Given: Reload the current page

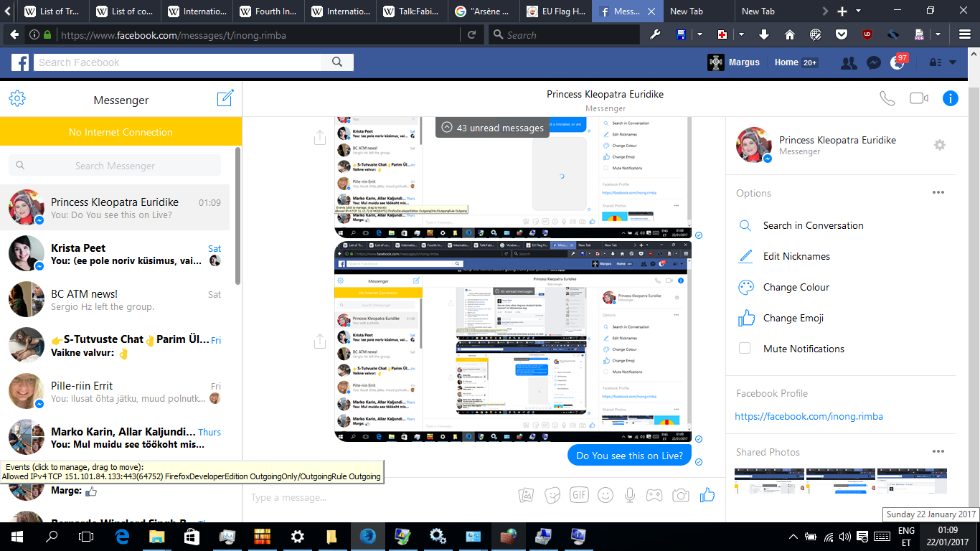Looking at the screenshot, I should click(471, 34).
